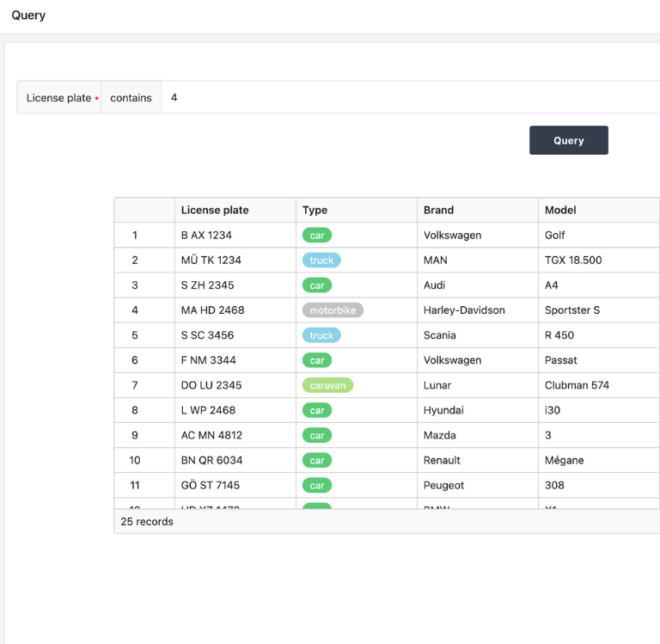Select the Clubman 574 model cell
Viewport: 660px width, 644px height.
click(599, 385)
